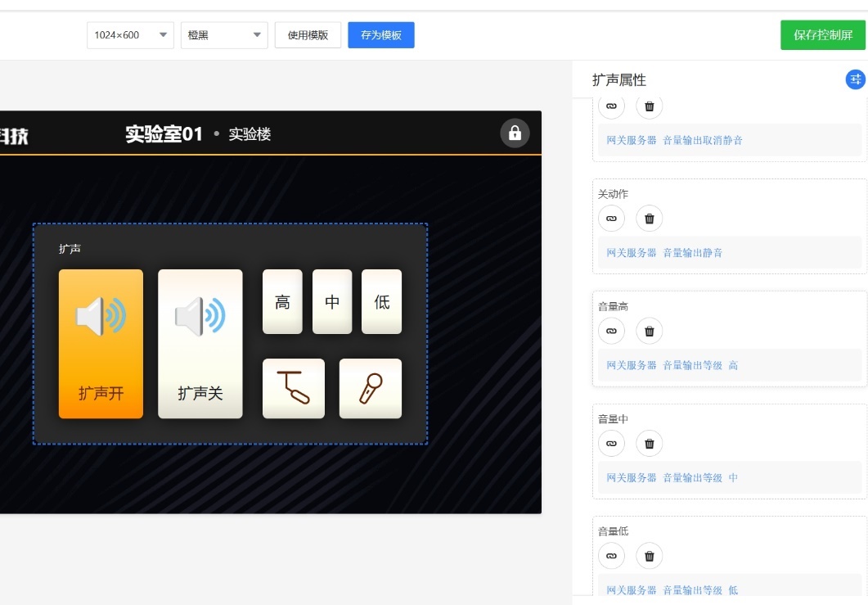Image resolution: width=868 pixels, height=605 pixels.
Task: Save with the 保存控制屏 button
Action: coord(822,35)
